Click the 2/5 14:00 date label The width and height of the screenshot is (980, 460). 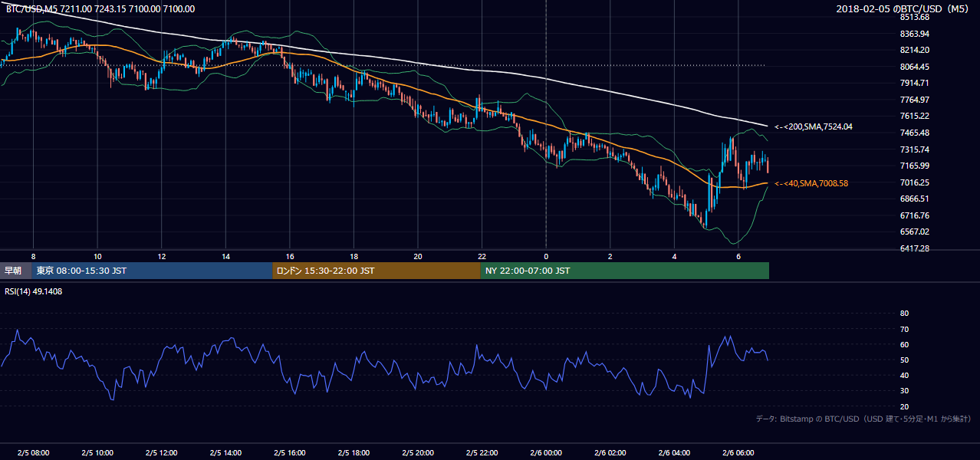click(225, 453)
